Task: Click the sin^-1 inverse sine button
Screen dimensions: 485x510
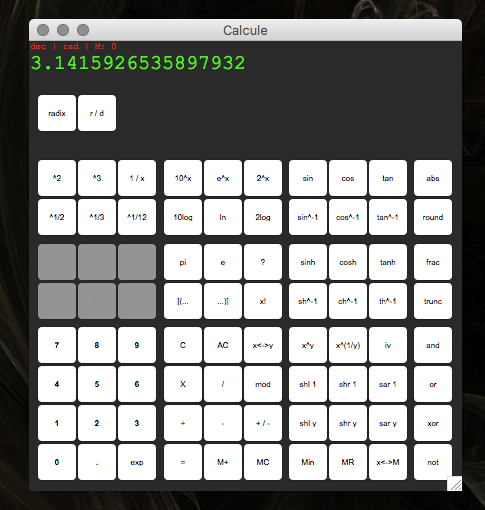Action: pos(308,217)
